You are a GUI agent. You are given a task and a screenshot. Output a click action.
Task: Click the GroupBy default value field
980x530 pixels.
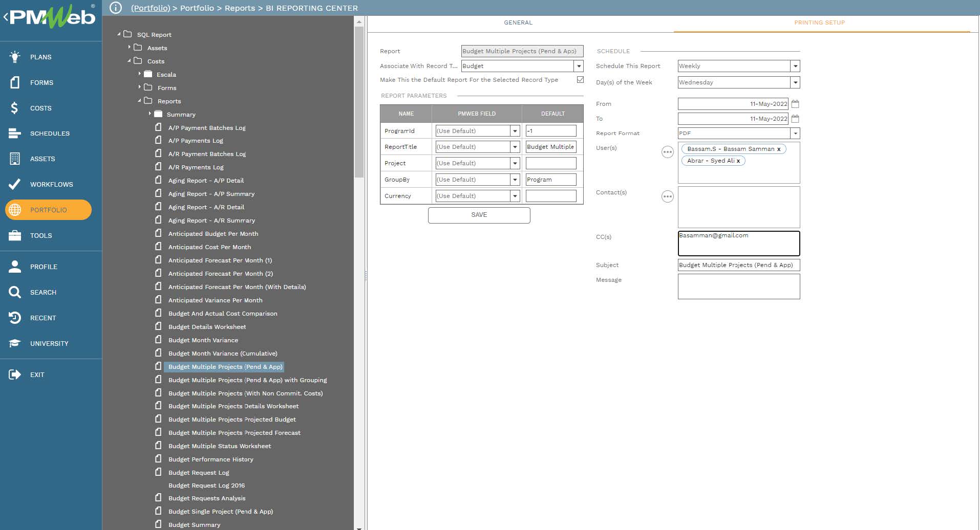pos(551,180)
